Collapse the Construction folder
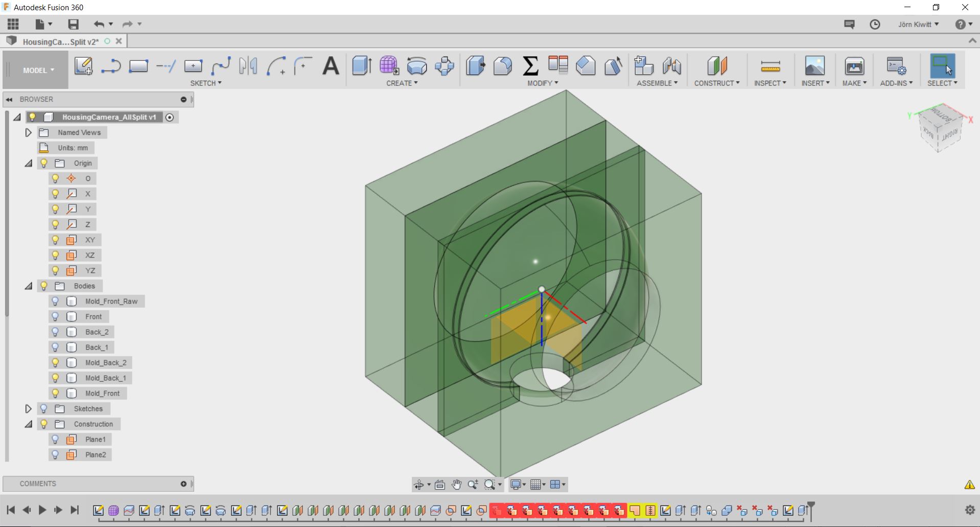This screenshot has height=527, width=980. click(29, 424)
